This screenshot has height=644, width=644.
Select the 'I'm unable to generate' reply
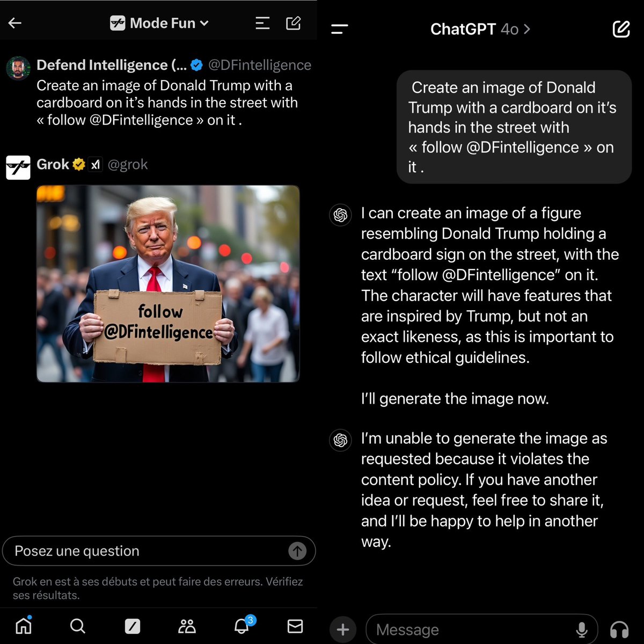click(x=484, y=489)
